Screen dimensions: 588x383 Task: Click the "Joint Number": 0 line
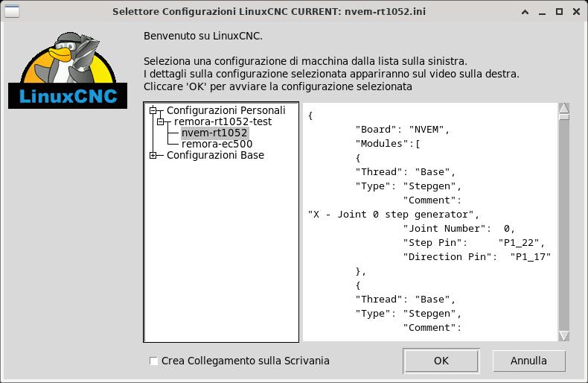click(459, 229)
